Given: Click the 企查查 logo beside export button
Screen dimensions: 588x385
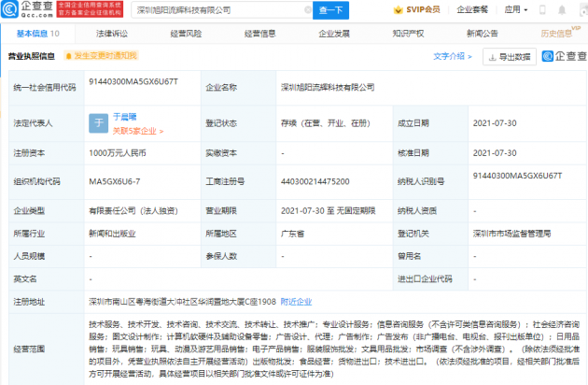Looking at the screenshot, I should 565,56.
